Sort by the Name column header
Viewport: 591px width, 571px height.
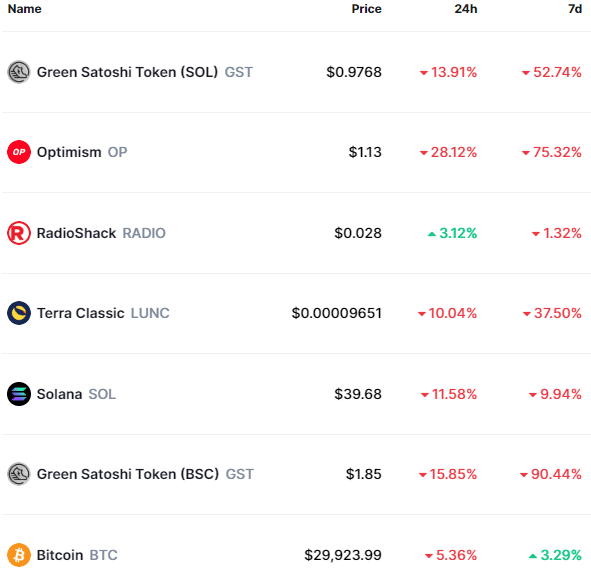click(x=24, y=9)
